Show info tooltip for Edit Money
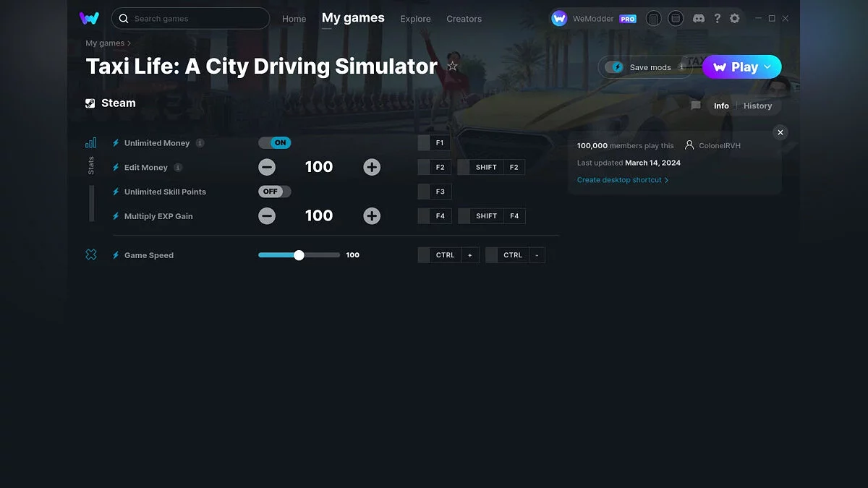Image resolution: width=868 pixels, height=488 pixels. tap(178, 168)
